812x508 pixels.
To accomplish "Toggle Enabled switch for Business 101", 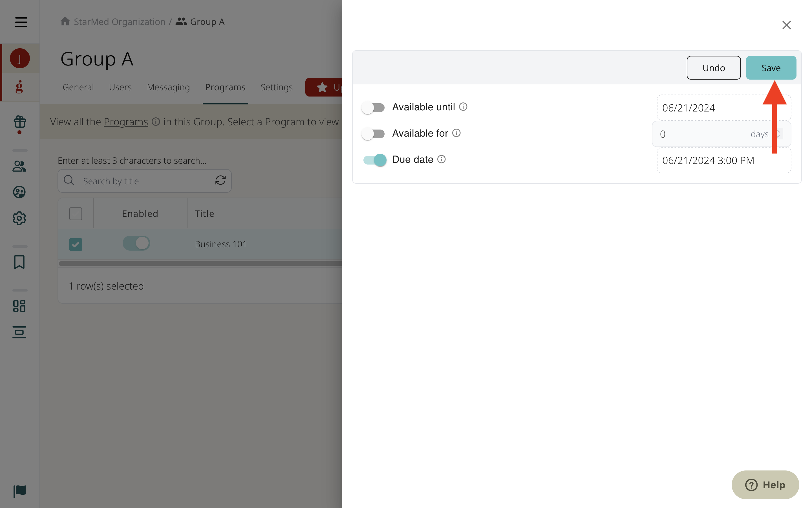I will (x=136, y=243).
